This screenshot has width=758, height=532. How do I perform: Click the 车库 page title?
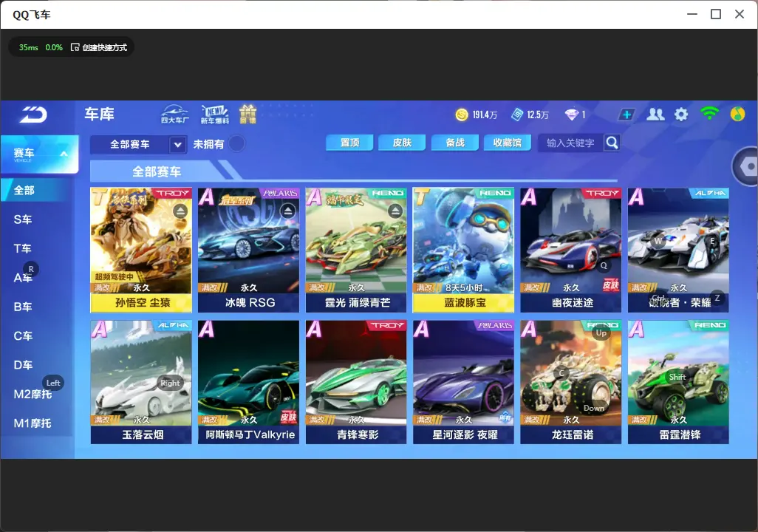tap(100, 114)
